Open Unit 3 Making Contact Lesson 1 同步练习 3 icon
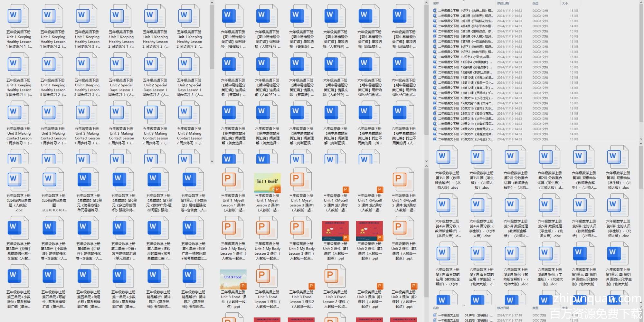 tap(87, 113)
